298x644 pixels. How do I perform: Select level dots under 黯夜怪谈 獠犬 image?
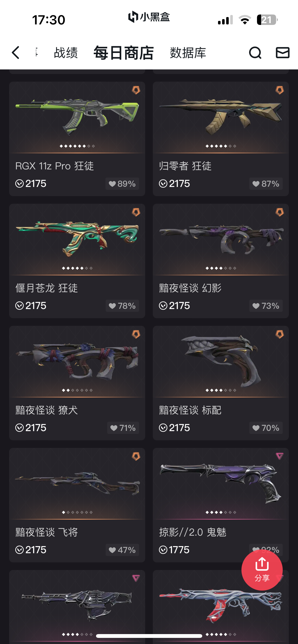(77, 390)
